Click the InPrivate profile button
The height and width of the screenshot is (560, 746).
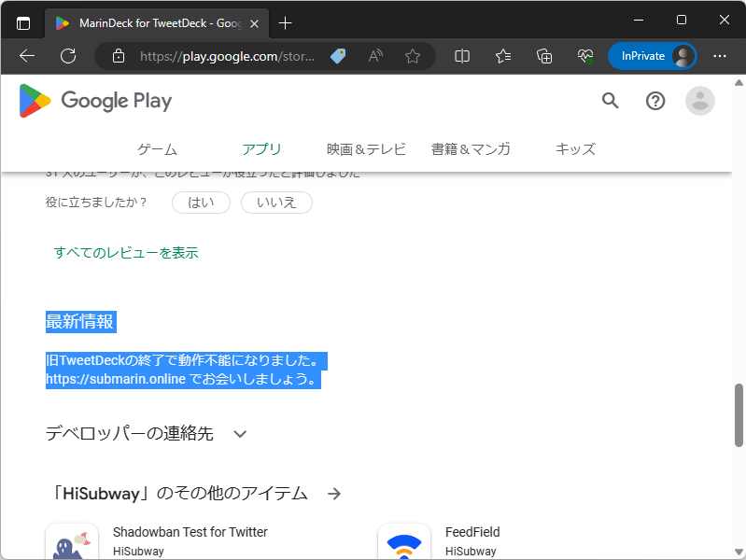pos(653,56)
